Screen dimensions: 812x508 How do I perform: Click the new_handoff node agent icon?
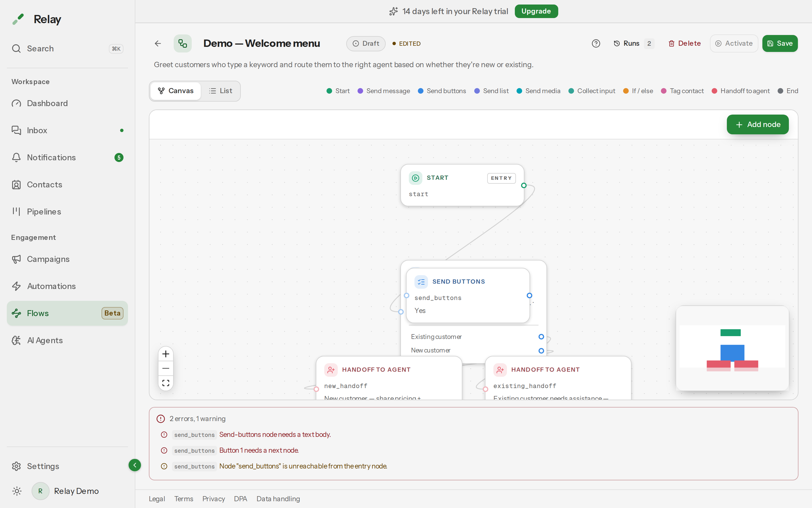point(331,370)
